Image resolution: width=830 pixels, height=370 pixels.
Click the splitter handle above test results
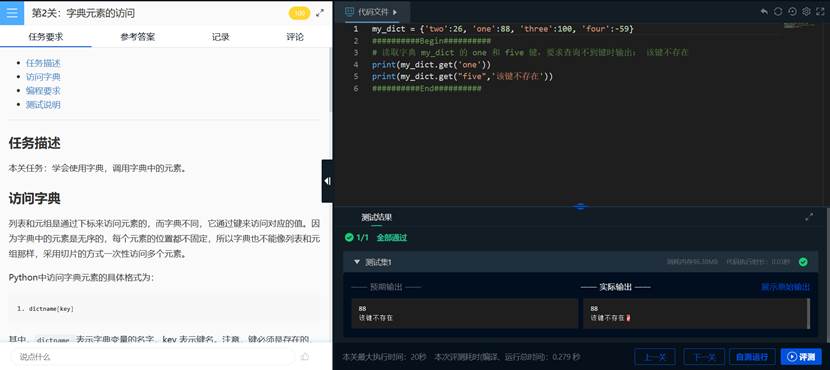(581, 206)
